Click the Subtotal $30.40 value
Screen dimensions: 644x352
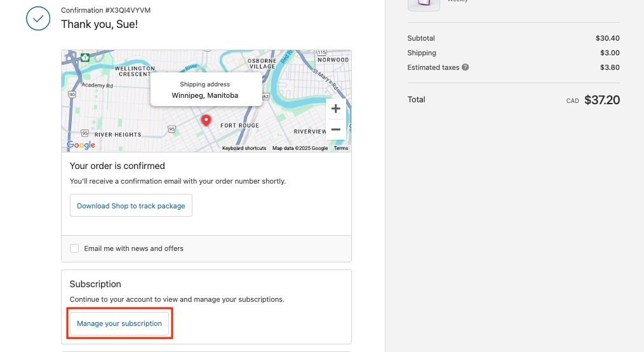(607, 38)
